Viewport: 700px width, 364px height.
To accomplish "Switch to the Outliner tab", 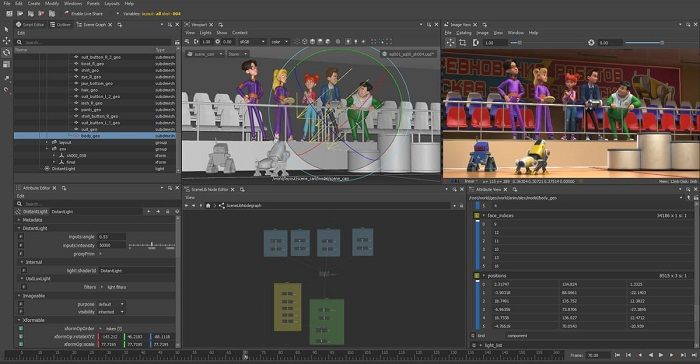I will 60,25.
